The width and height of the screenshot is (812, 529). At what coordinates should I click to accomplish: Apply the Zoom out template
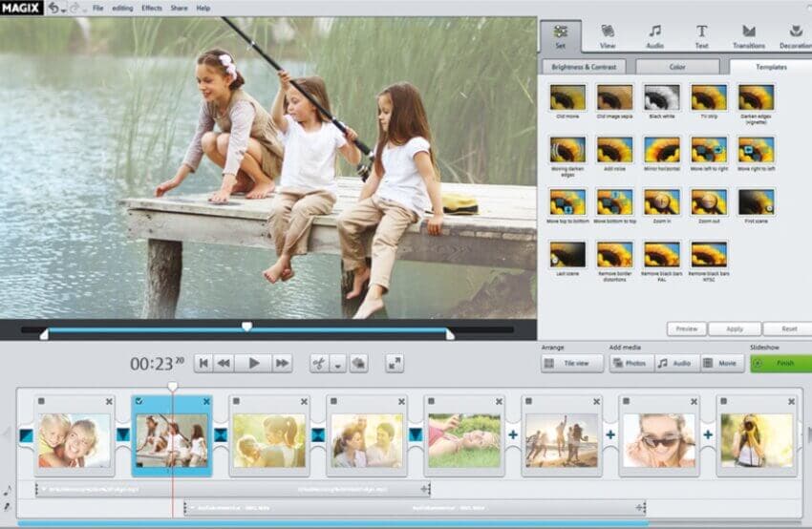(x=709, y=201)
